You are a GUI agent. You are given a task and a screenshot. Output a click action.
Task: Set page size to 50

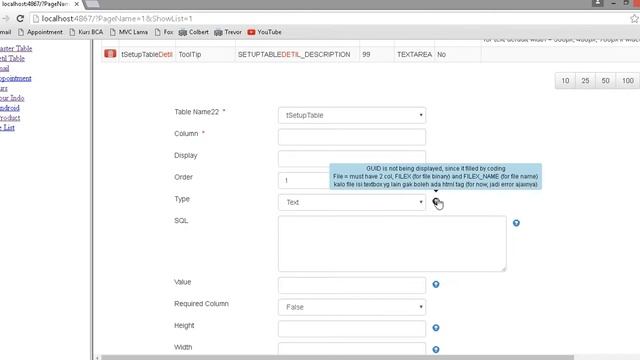point(606,81)
